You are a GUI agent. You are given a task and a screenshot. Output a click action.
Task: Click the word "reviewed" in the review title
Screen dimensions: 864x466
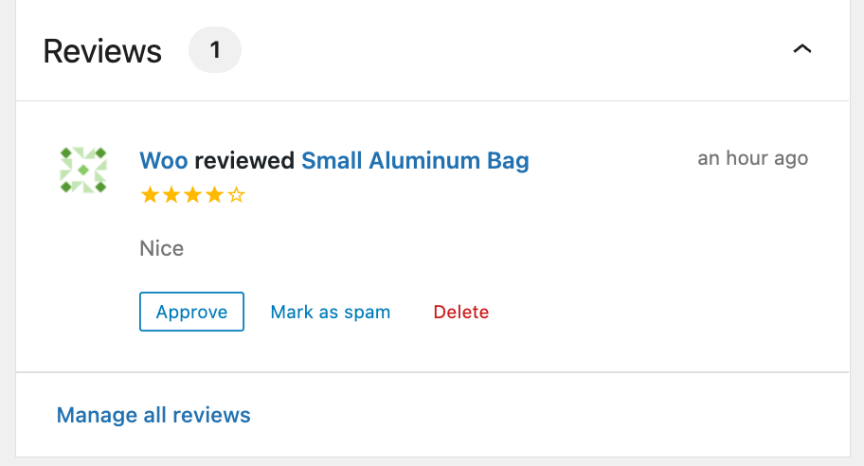[244, 160]
